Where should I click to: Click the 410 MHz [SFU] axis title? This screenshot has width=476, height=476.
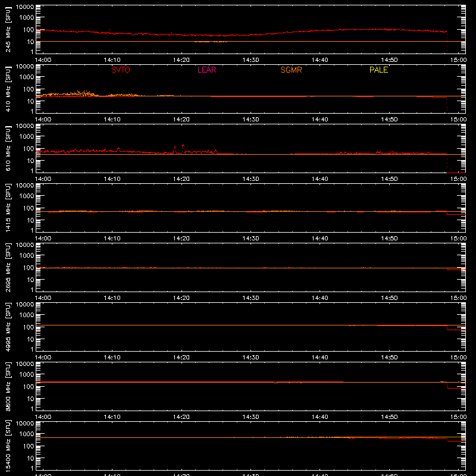coord(8,89)
